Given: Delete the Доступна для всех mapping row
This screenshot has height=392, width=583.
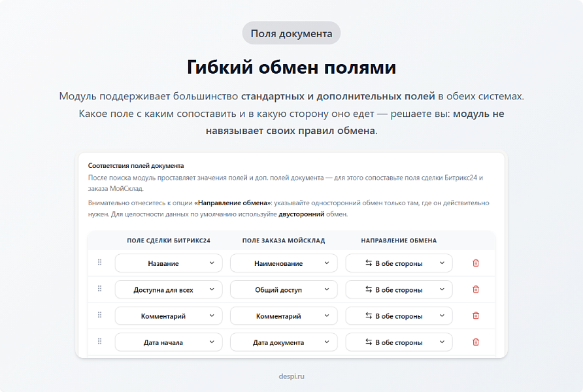Looking at the screenshot, I should tap(476, 289).
